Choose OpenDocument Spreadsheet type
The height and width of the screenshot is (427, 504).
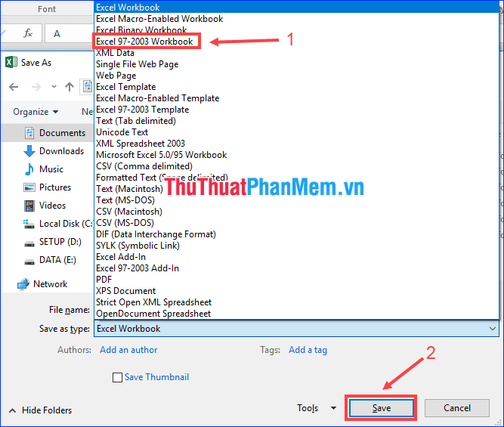[x=296, y=314]
